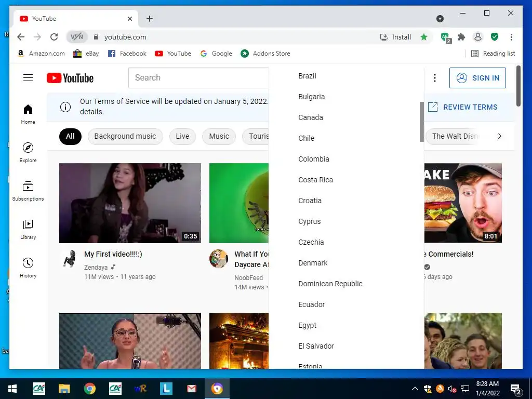Viewport: 532px width, 399px height.
Task: Click the SIGN IN button
Action: (x=477, y=78)
